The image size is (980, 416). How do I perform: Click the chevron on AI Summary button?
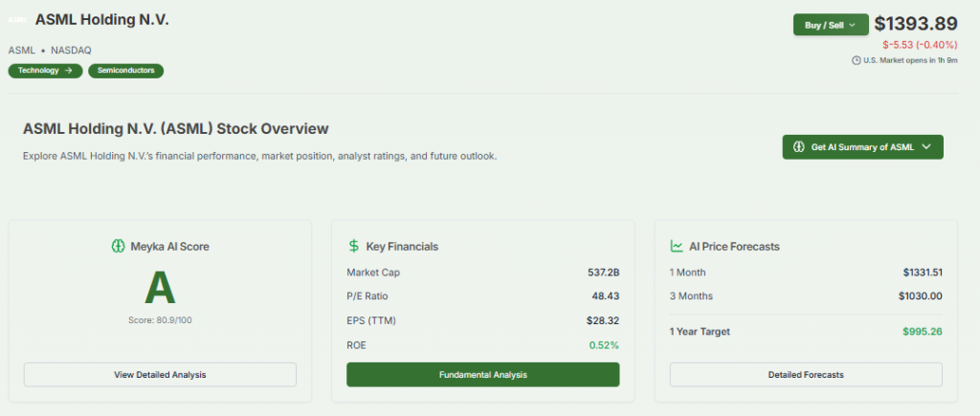point(926,147)
